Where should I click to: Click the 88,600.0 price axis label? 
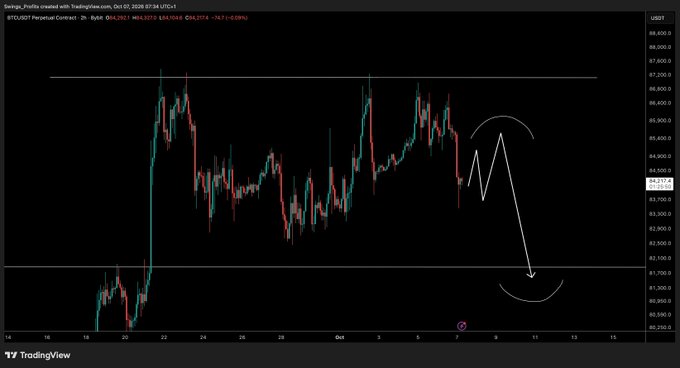pyautogui.click(x=660, y=33)
